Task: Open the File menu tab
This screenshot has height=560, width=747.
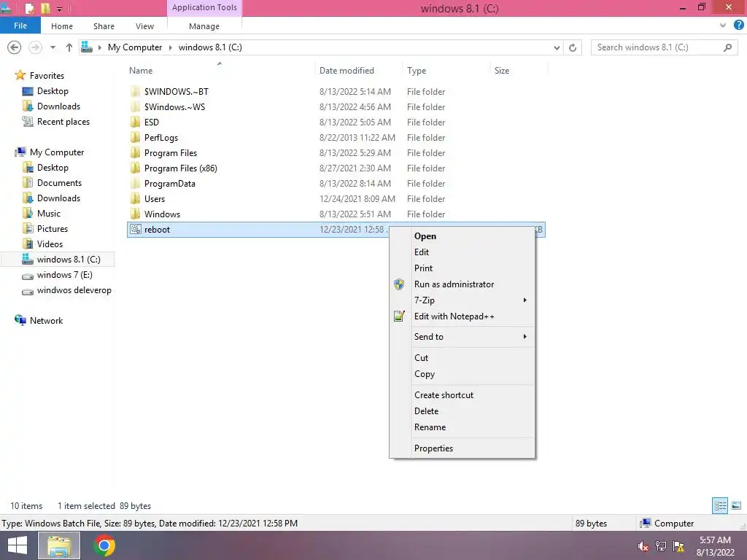Action: [20, 26]
